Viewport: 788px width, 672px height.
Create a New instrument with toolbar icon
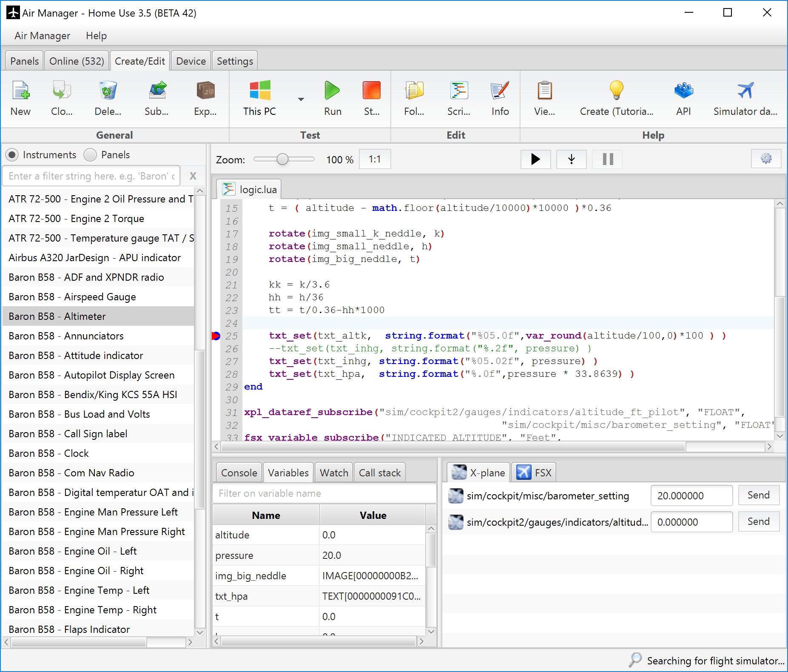click(x=20, y=98)
